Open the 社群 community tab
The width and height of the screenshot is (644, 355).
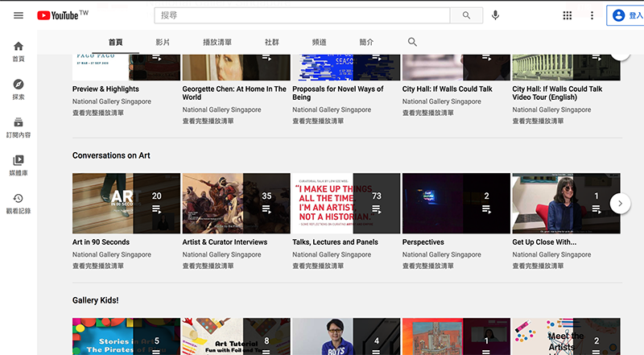click(272, 42)
